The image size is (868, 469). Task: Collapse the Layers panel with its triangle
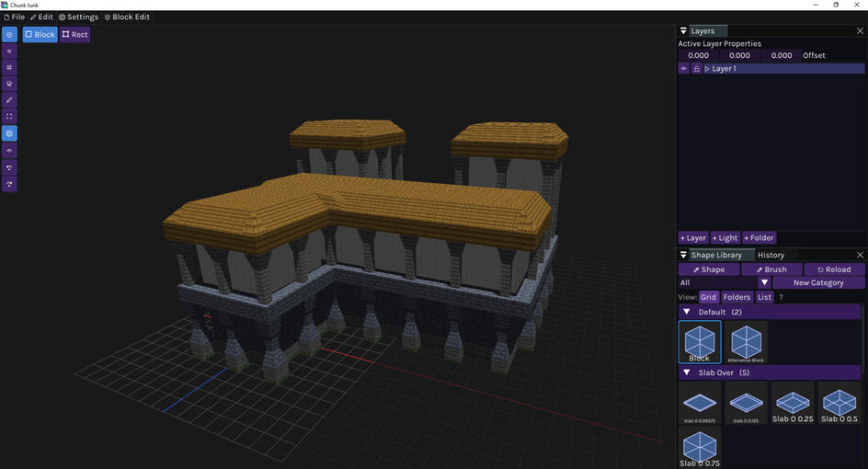tap(684, 31)
